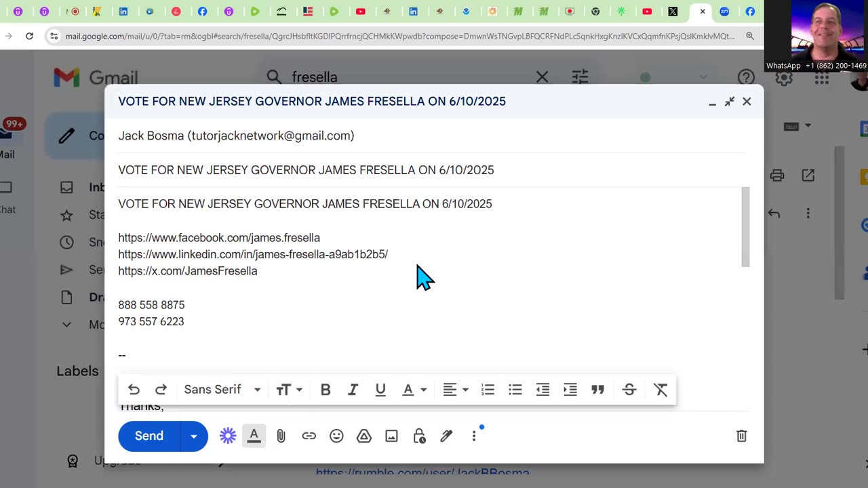The width and height of the screenshot is (868, 488).
Task: Reply using the arrow behind compose
Action: click(x=774, y=213)
